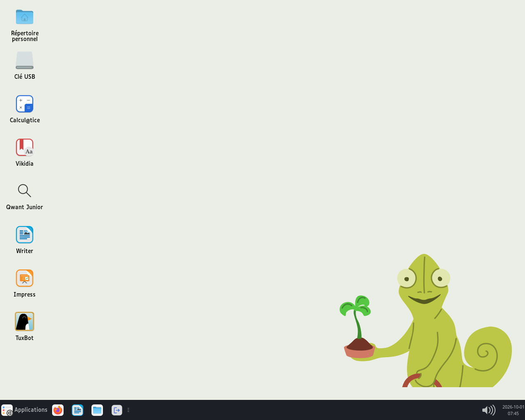
Task: Click the taskbar clock showing 07:45
Action: click(x=513, y=410)
